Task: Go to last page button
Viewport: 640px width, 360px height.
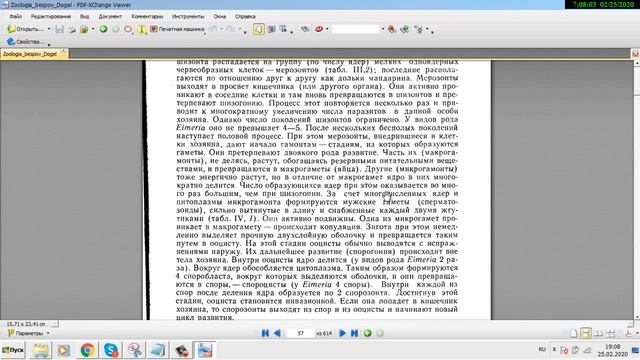Action: (x=354, y=333)
